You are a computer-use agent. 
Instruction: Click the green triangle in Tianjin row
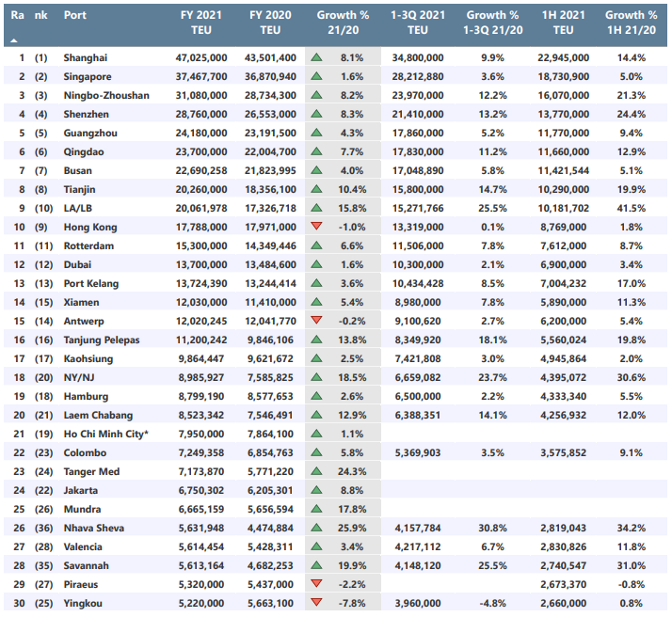click(x=316, y=189)
